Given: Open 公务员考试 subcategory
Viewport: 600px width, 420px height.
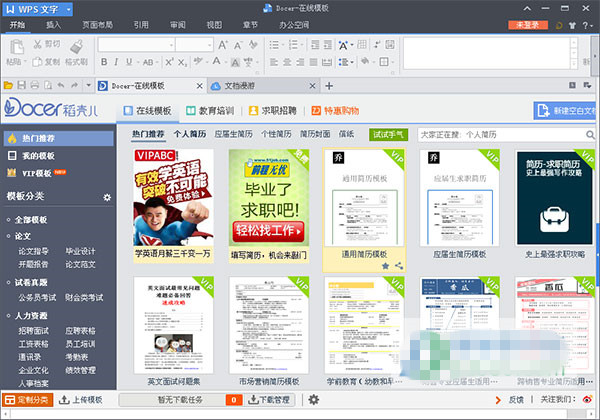Looking at the screenshot, I should click(37, 297).
